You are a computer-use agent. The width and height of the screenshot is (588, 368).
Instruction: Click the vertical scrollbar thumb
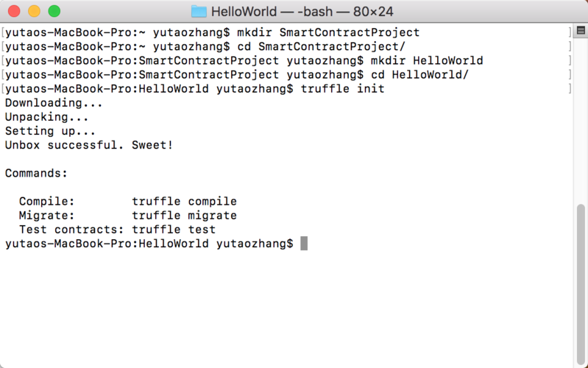click(581, 283)
